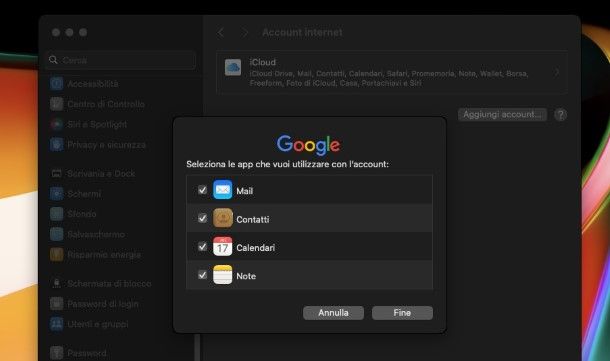Click the iCloud account icon
The width and height of the screenshot is (610, 361).
tap(233, 68)
